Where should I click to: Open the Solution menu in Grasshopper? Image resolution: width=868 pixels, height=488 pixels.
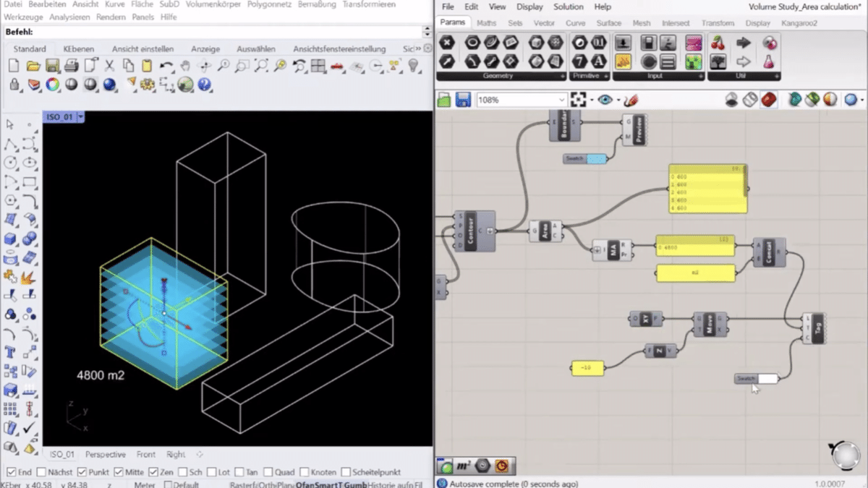pyautogui.click(x=569, y=7)
